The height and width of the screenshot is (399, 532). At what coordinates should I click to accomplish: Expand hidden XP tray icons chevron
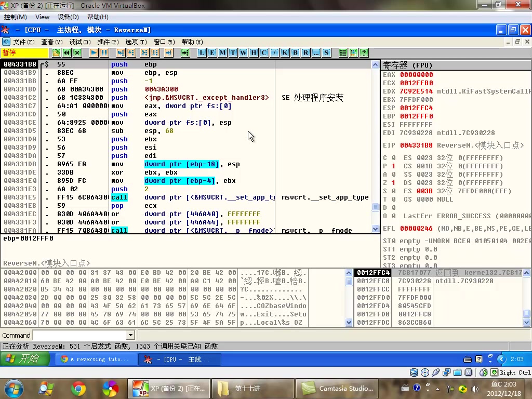pyautogui.click(x=501, y=359)
